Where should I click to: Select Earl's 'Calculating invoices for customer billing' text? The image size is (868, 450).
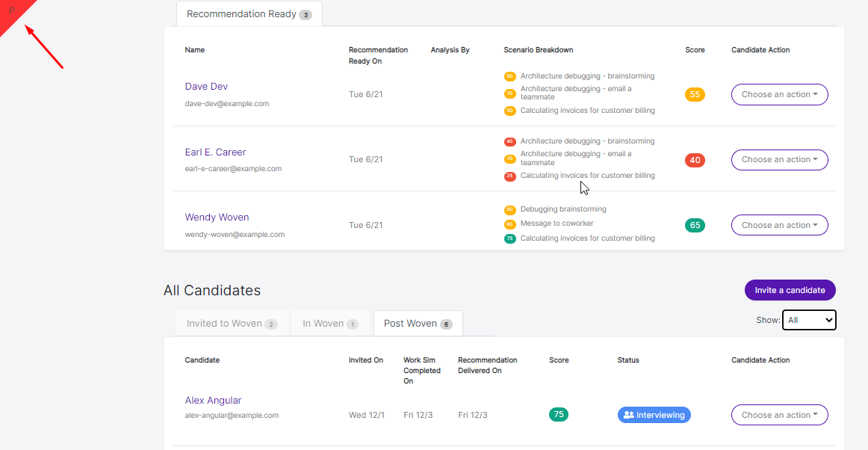pyautogui.click(x=587, y=176)
